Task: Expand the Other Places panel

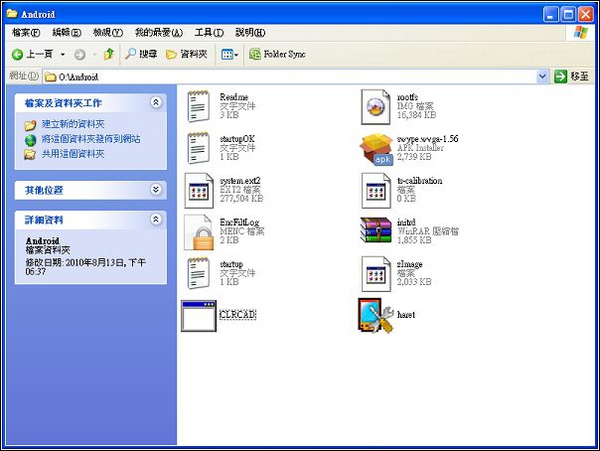Action: [x=156, y=189]
